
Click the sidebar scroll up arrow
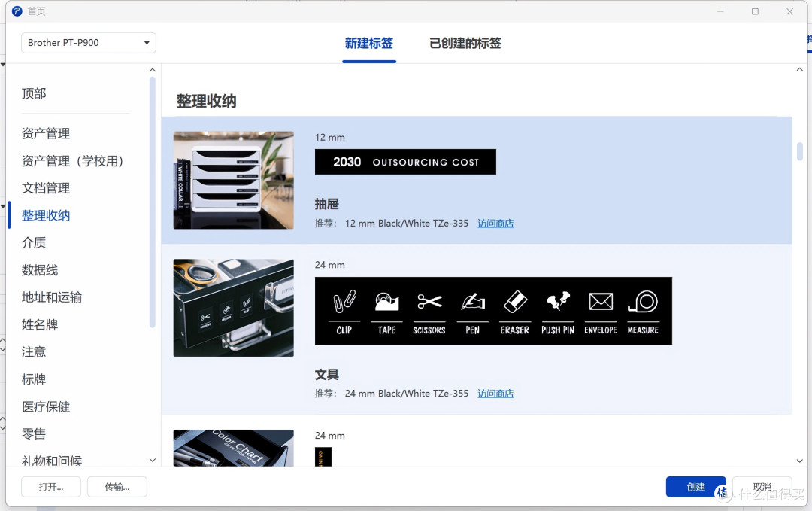(x=152, y=70)
